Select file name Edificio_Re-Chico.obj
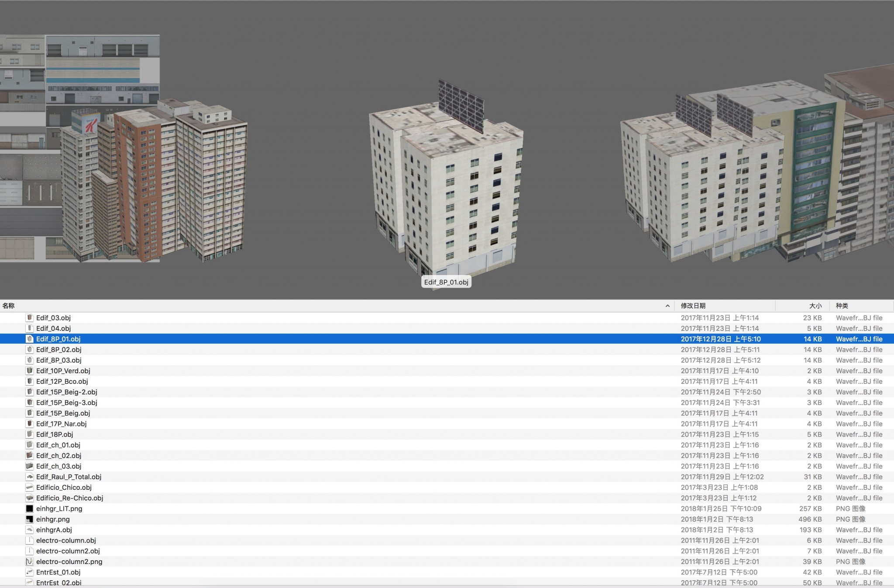 70,498
